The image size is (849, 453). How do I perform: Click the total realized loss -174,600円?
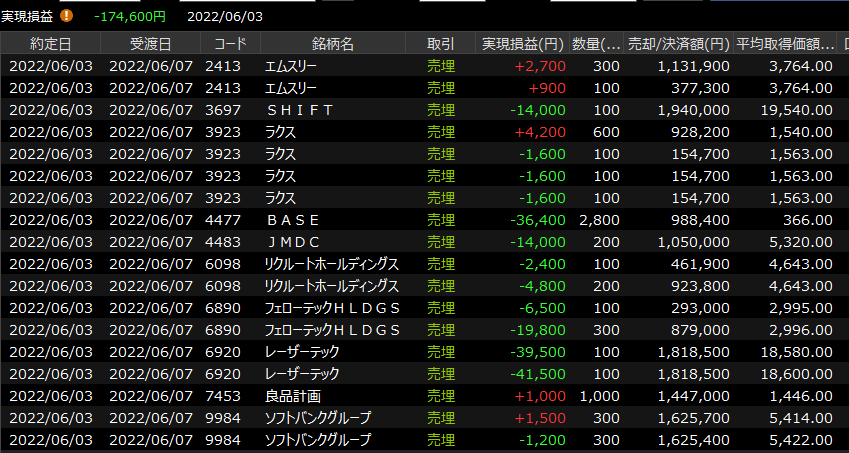[x=129, y=16]
